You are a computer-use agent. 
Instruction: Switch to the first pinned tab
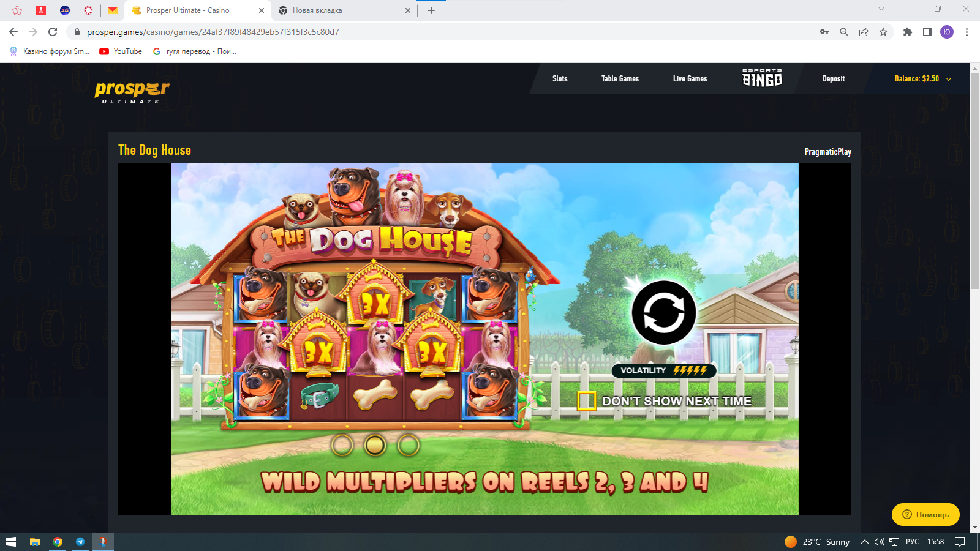pyautogui.click(x=17, y=10)
